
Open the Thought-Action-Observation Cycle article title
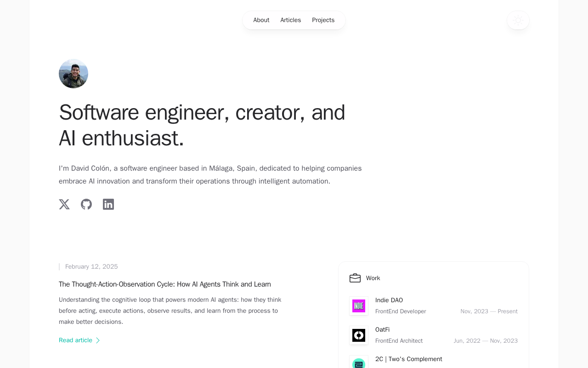pyautogui.click(x=165, y=284)
